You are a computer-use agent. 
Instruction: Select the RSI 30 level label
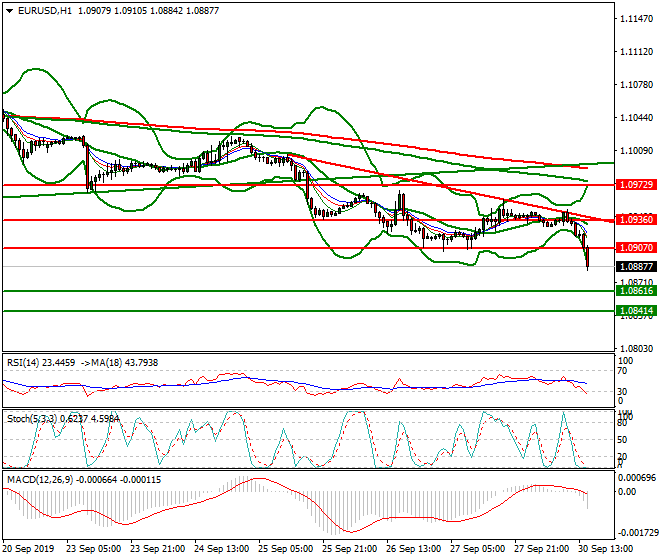point(622,392)
